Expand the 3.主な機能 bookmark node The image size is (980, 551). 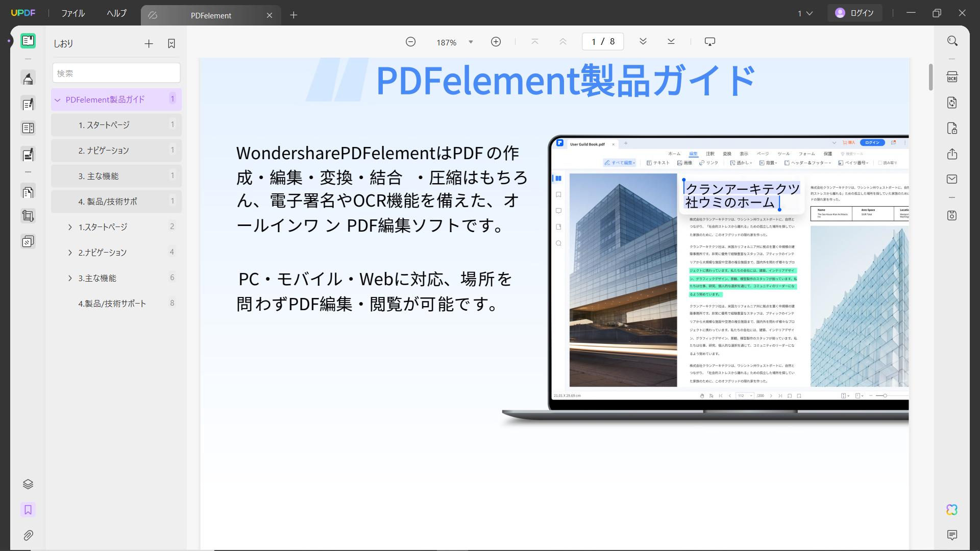(x=70, y=278)
